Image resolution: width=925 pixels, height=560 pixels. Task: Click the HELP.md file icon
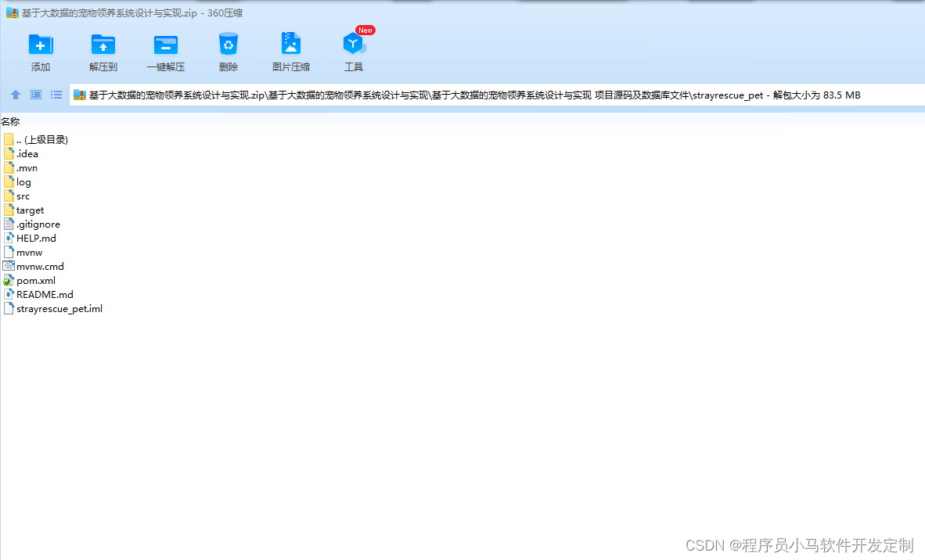click(x=9, y=238)
